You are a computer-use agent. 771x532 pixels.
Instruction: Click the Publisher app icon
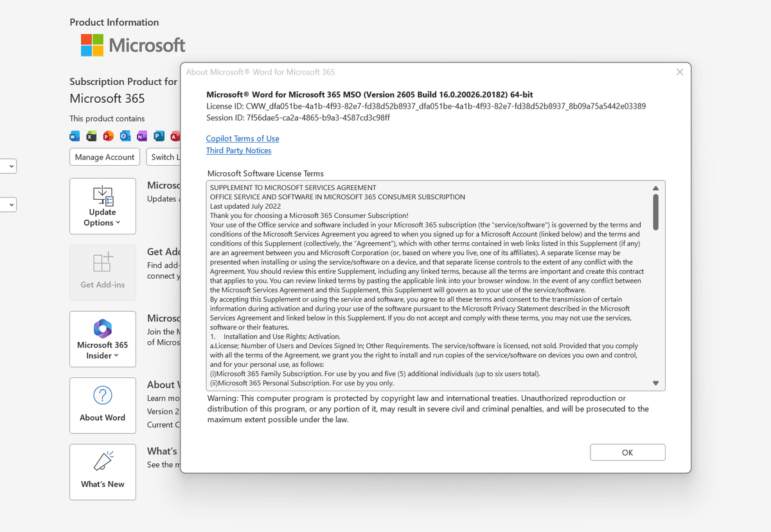[158, 136]
